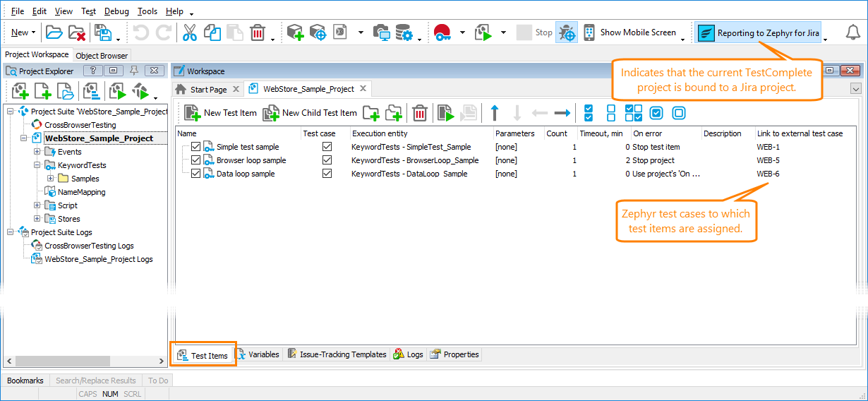Screen dimensions: 868x401
Task: Click the Cut scissors icon
Action: click(x=189, y=32)
